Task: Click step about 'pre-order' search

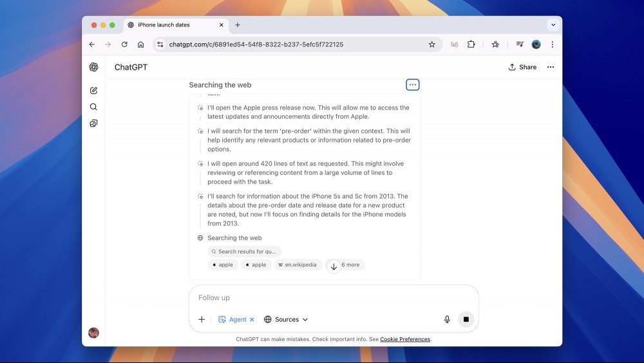Action: (309, 140)
